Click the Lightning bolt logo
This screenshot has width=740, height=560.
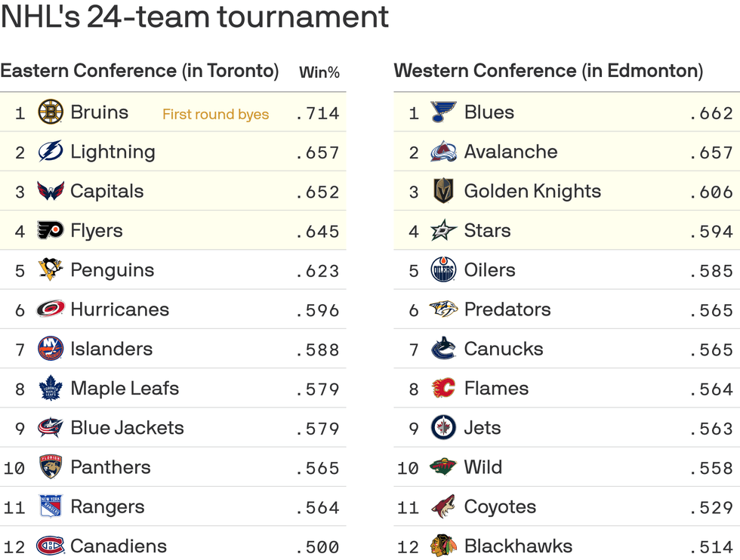51,152
